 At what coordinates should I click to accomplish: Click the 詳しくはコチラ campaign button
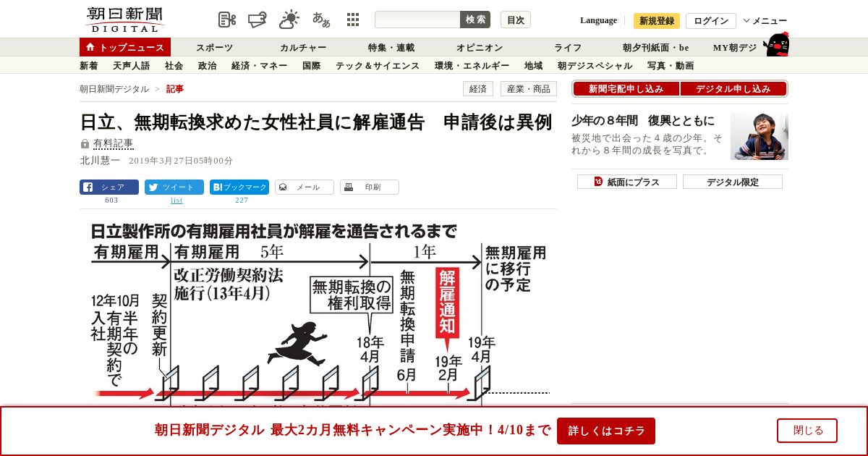[606, 431]
